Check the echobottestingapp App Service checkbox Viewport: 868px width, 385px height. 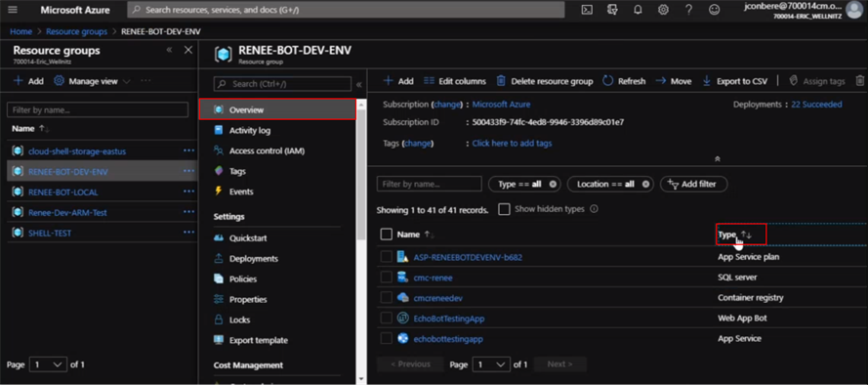click(387, 338)
